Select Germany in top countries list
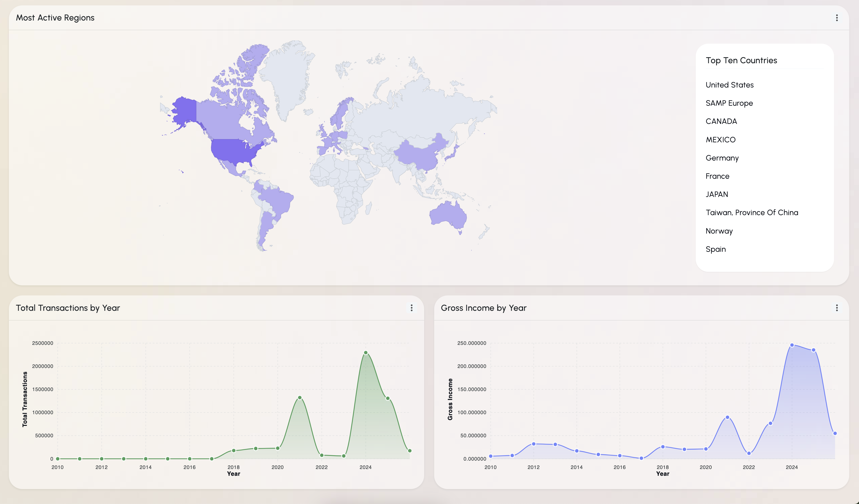859x504 pixels. (x=722, y=158)
